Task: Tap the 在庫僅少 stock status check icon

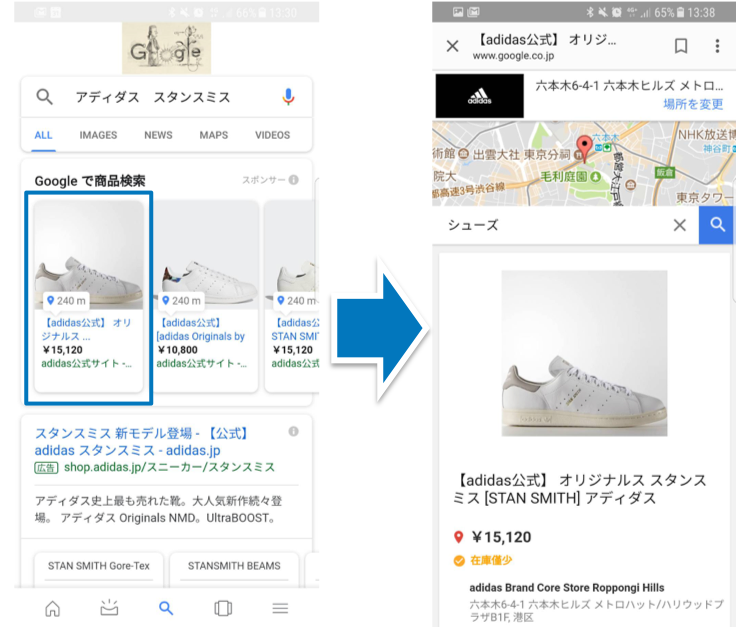Action: point(459,561)
